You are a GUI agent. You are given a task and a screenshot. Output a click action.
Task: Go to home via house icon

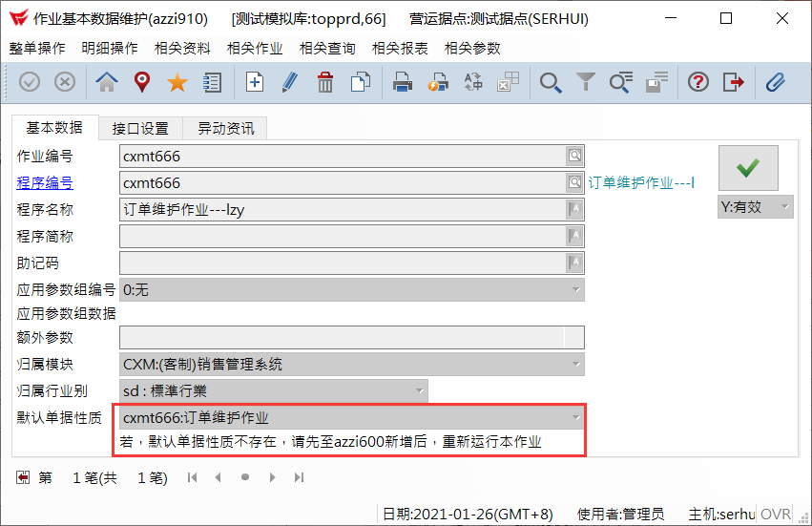pos(107,82)
